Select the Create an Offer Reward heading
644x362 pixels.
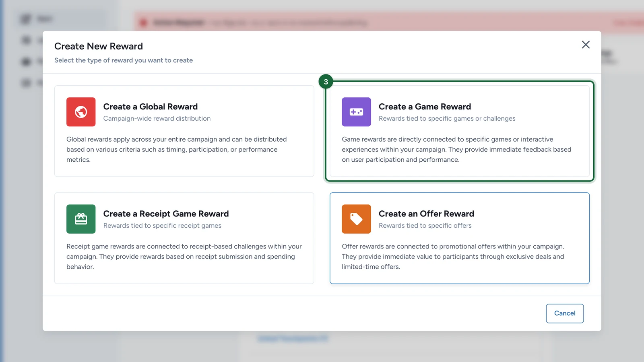(x=426, y=214)
